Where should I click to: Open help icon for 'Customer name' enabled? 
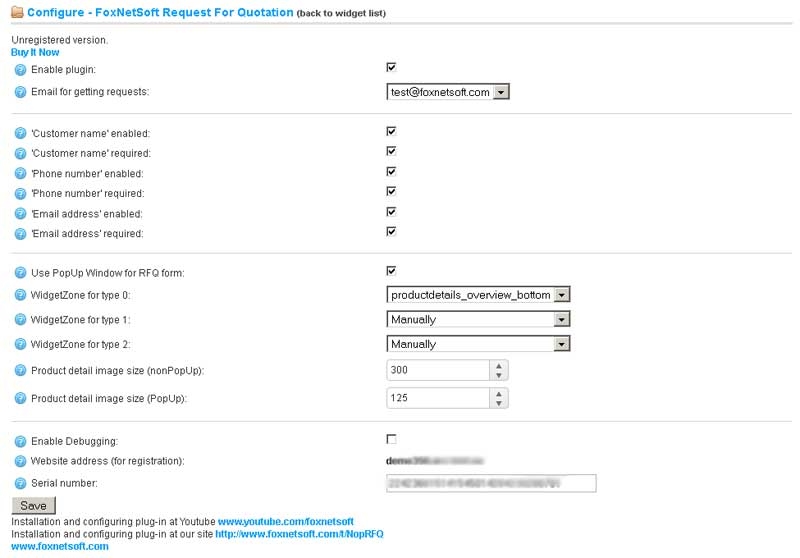click(x=20, y=134)
